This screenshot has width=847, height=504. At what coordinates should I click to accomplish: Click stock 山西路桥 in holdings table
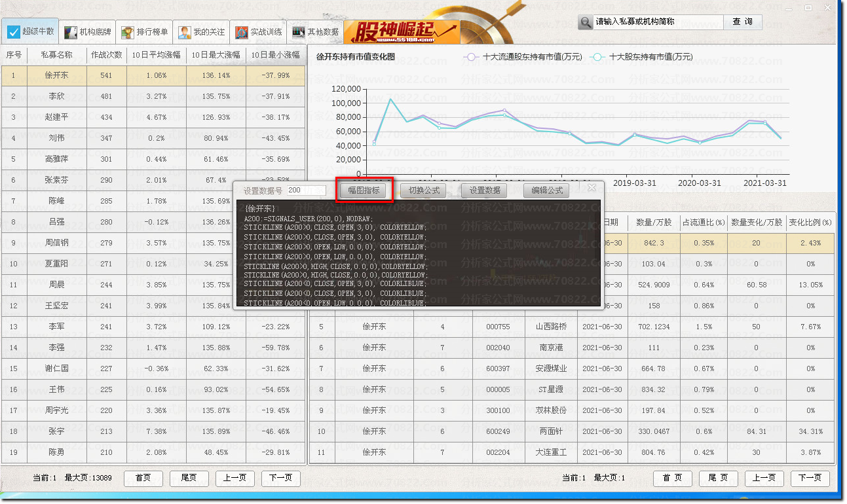coord(551,327)
